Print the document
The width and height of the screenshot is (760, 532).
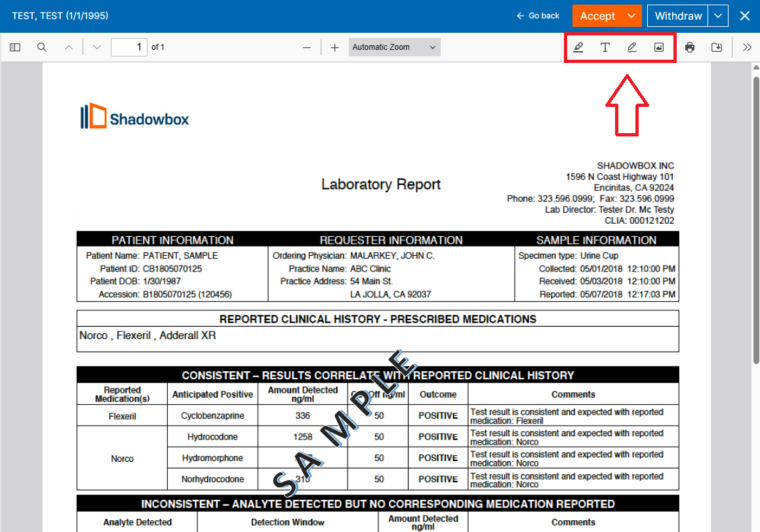coord(690,47)
